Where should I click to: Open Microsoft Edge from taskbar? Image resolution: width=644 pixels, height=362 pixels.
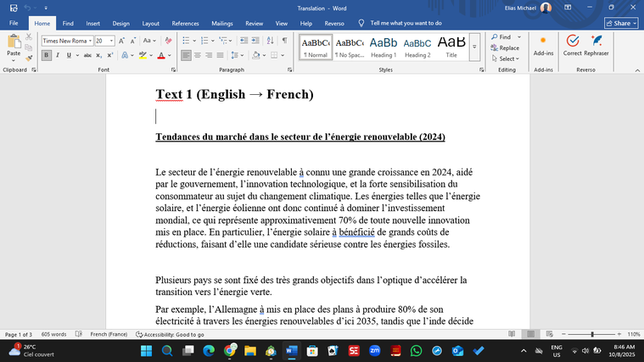tap(209, 350)
